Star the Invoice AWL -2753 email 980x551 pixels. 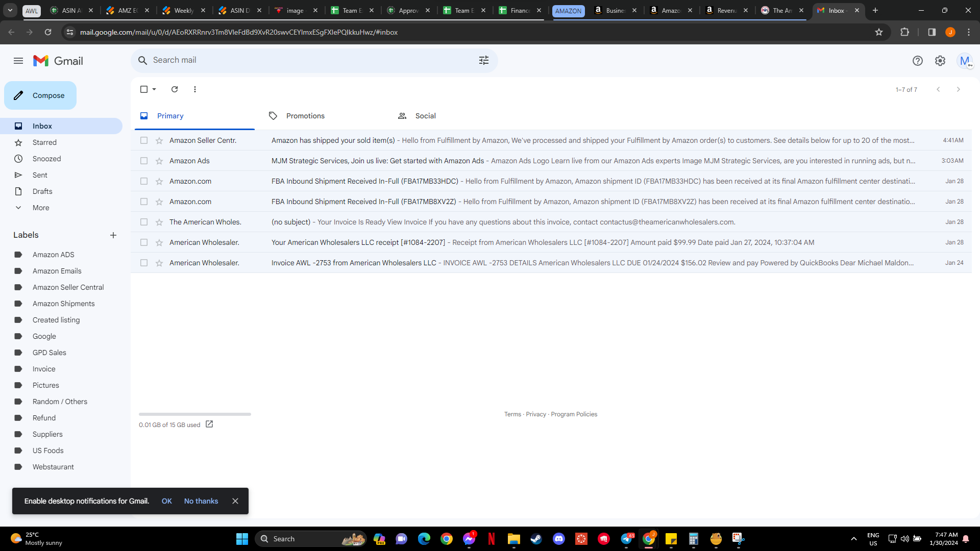(x=159, y=263)
